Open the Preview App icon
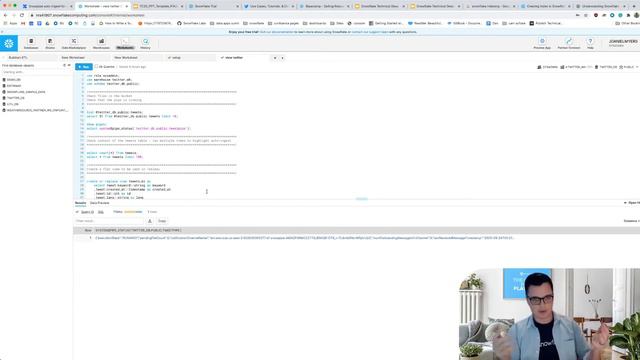The height and width of the screenshot is (360, 640). pyautogui.click(x=542, y=43)
